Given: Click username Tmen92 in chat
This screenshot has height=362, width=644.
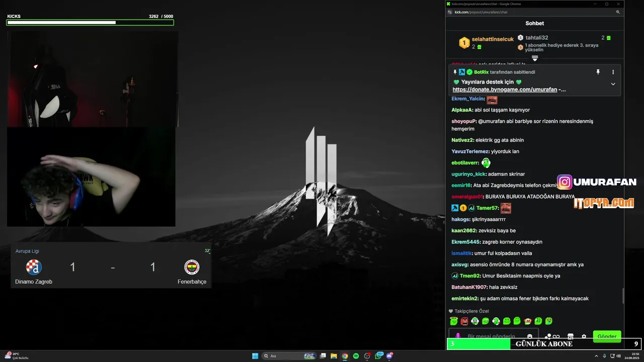Looking at the screenshot, I should tap(470, 276).
